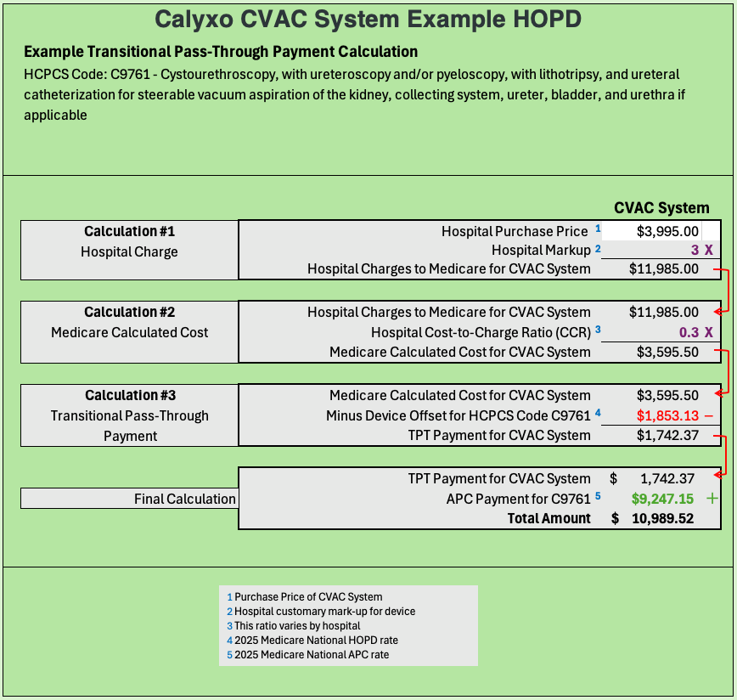Image resolution: width=737 pixels, height=700 pixels.
Task: Select the CCR value '0.3 X'
Action: [x=696, y=333]
